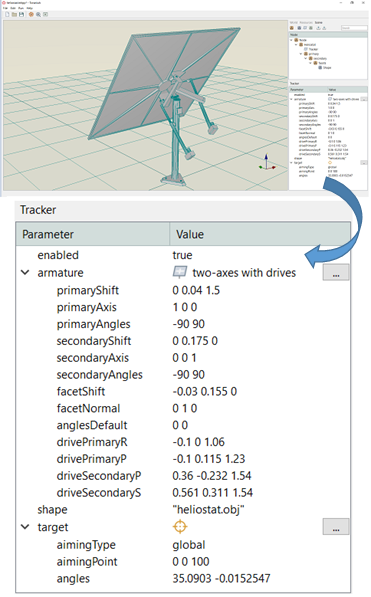The image size is (371, 597).
Task: Select the secondaryShift value 0 0.175 0
Action: tap(195, 340)
